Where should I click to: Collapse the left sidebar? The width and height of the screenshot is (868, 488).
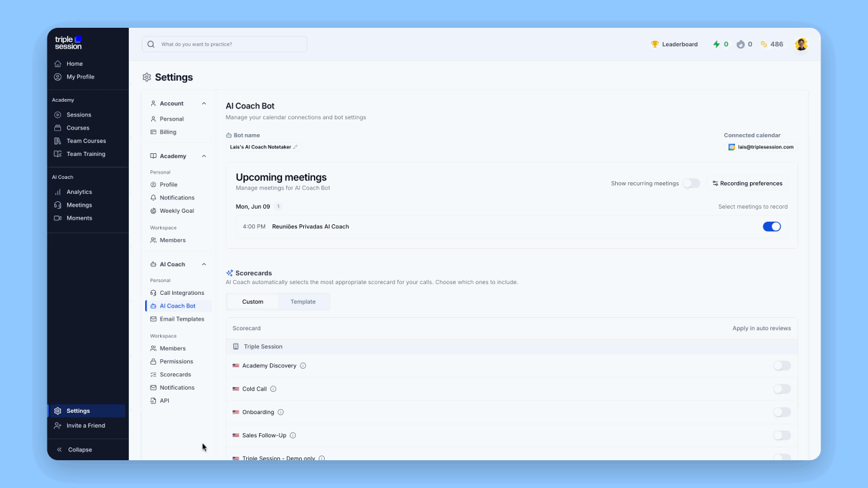tap(75, 449)
